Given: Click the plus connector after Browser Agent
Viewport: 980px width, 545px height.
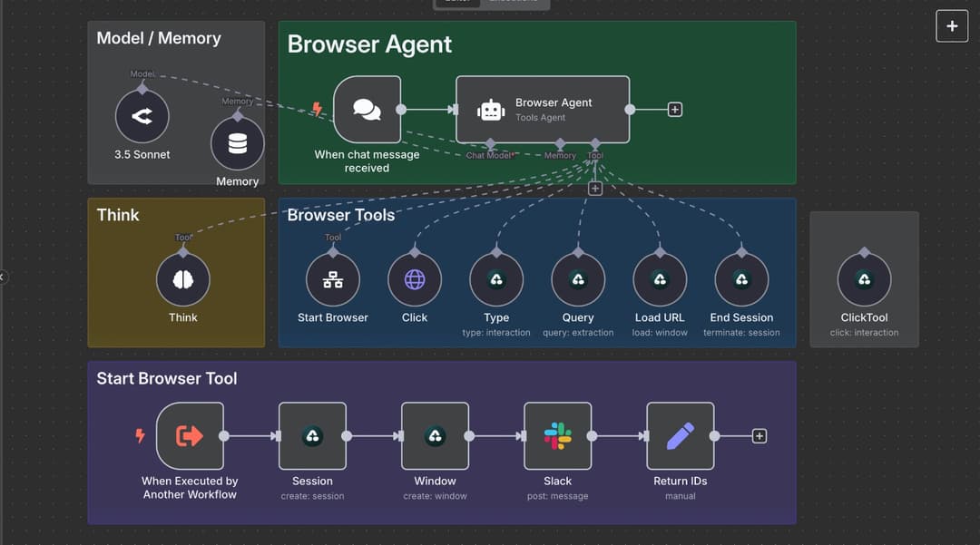Looking at the screenshot, I should point(674,109).
